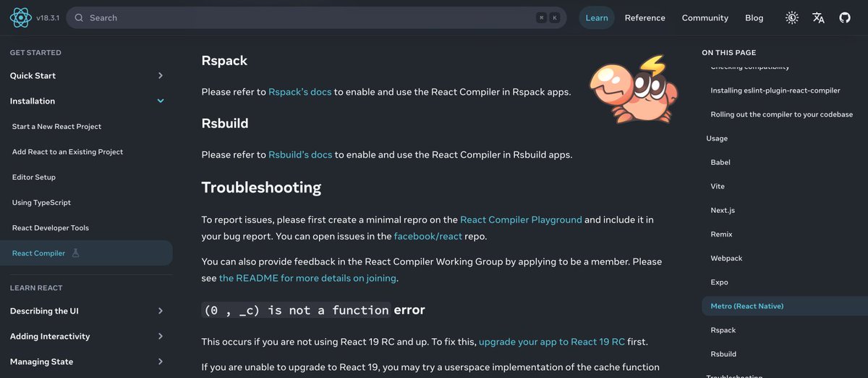
Task: Click the Rspack heading in article
Action: pos(224,61)
